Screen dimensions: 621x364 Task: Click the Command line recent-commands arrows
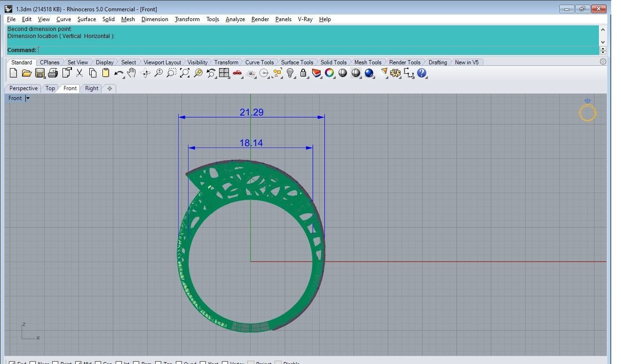coord(603,50)
